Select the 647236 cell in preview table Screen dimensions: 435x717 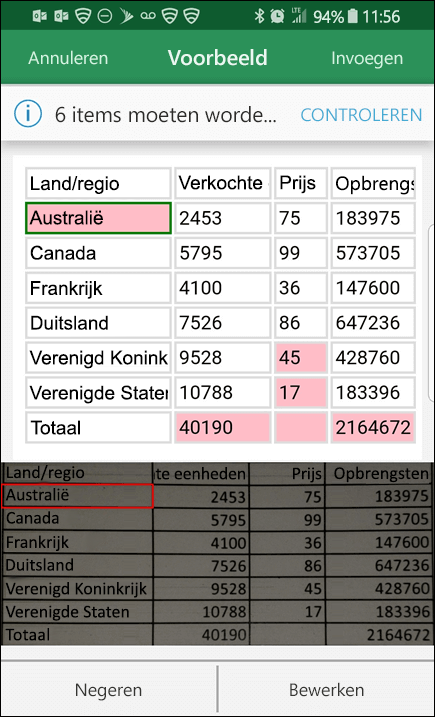(373, 323)
